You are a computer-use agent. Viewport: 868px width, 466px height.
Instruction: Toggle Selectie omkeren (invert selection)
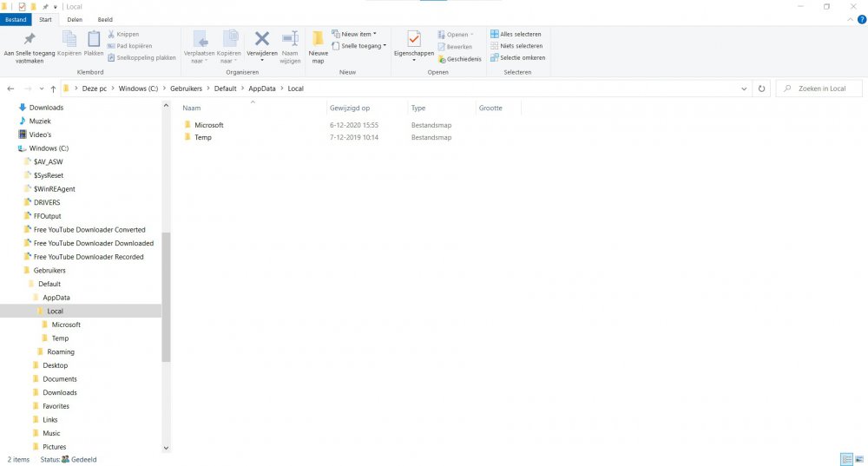point(517,58)
